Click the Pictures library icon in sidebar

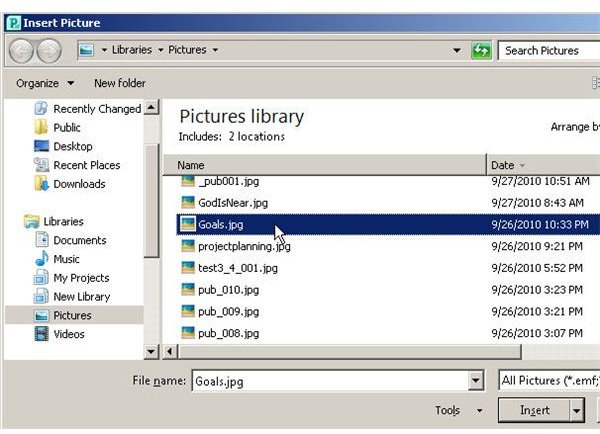pyautogui.click(x=41, y=315)
